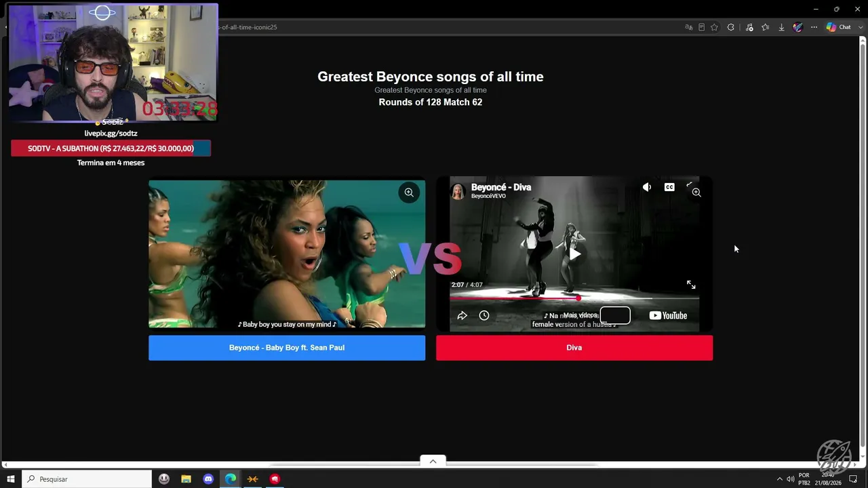868x488 pixels.
Task: Switch to Microsoft Edge in taskbar
Action: pyautogui.click(x=231, y=479)
